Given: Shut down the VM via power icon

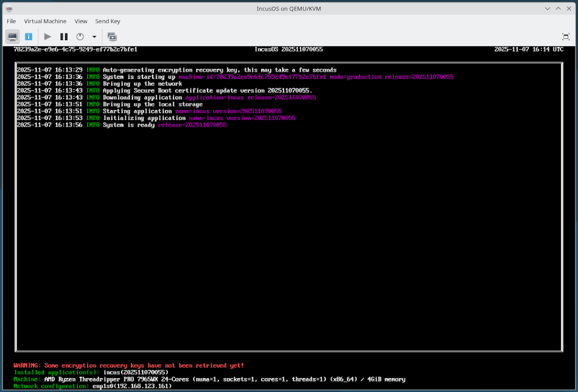Looking at the screenshot, I should [80, 36].
